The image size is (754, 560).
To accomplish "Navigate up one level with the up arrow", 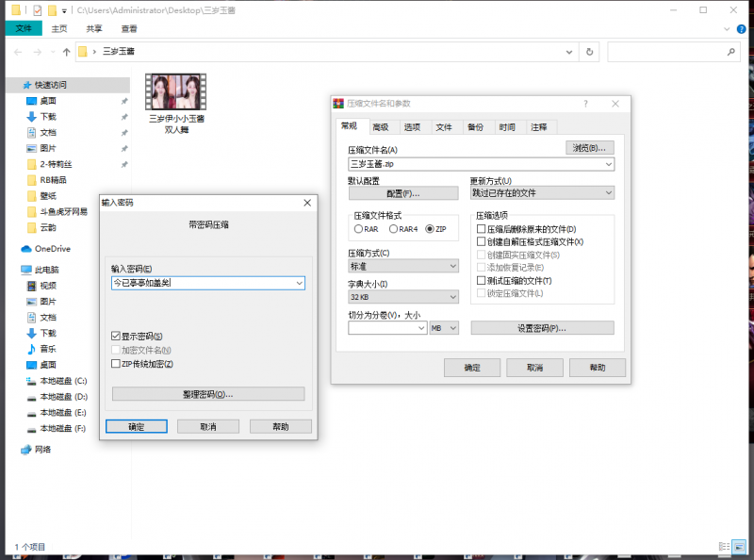I will (x=64, y=52).
